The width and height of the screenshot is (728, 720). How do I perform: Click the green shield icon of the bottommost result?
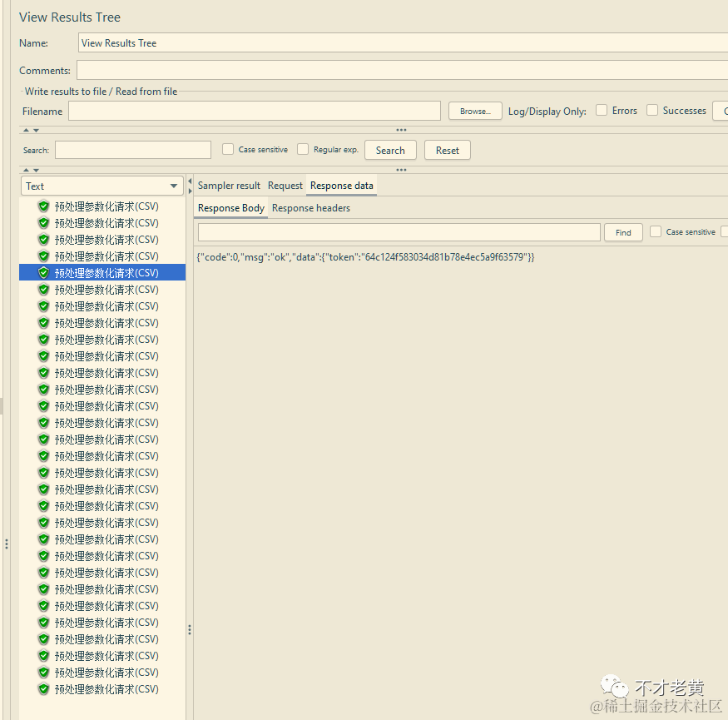tap(43, 689)
